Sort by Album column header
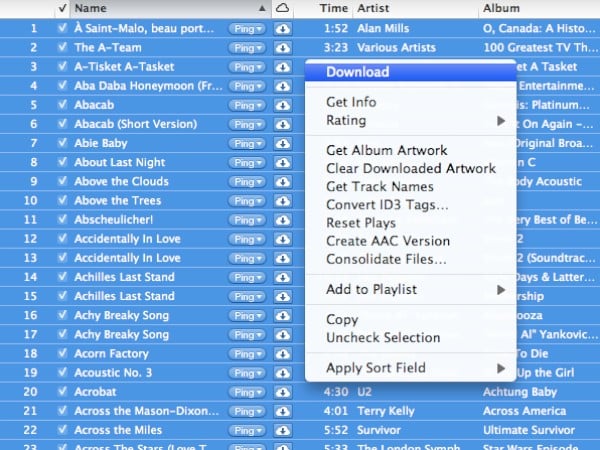The width and height of the screenshot is (600, 450). [x=539, y=8]
